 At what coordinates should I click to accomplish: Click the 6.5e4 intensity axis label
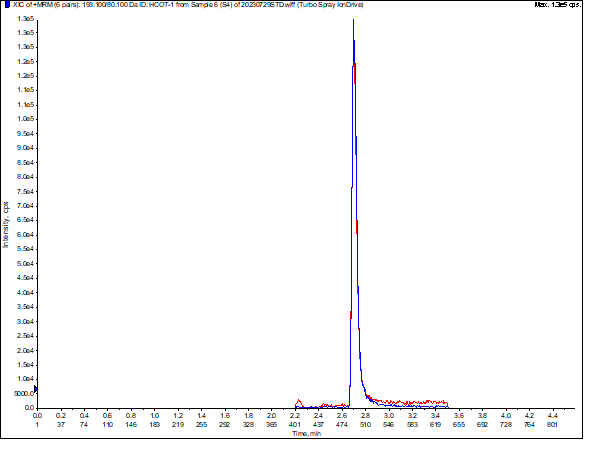tap(25, 220)
